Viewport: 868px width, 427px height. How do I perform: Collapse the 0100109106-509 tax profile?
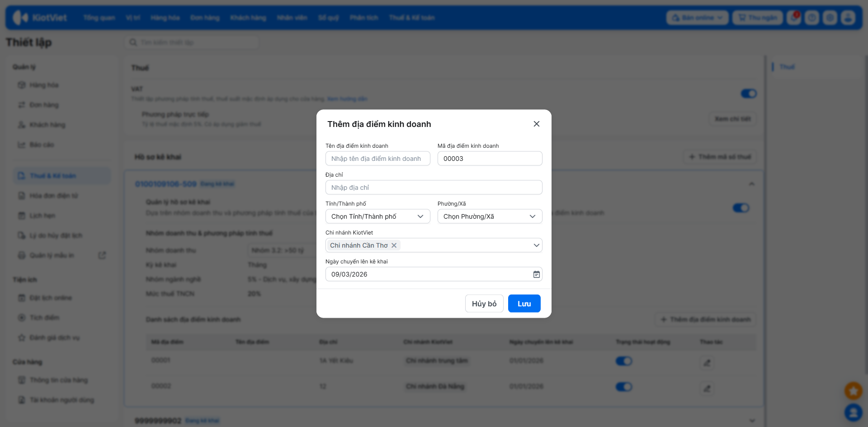(x=751, y=184)
